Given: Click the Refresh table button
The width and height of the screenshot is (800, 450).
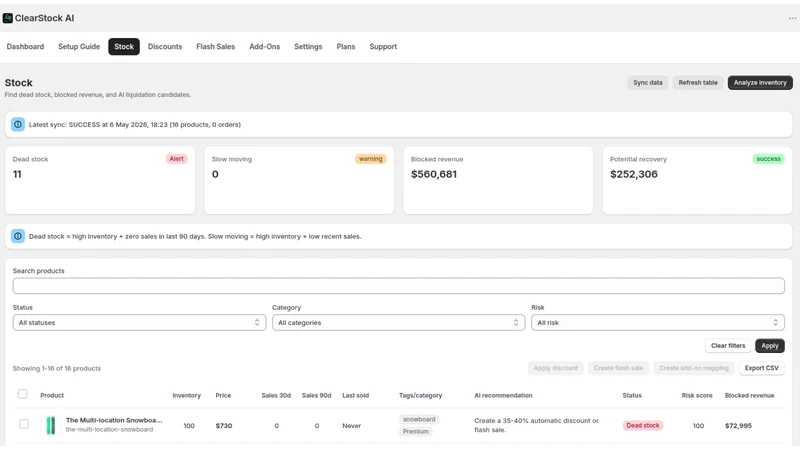Looking at the screenshot, I should 698,83.
